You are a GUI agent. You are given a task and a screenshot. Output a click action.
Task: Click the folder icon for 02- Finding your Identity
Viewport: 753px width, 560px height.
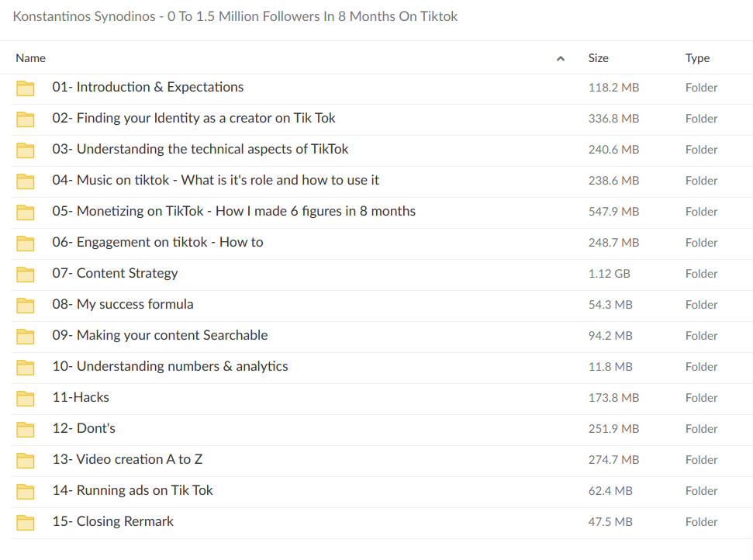[26, 119]
